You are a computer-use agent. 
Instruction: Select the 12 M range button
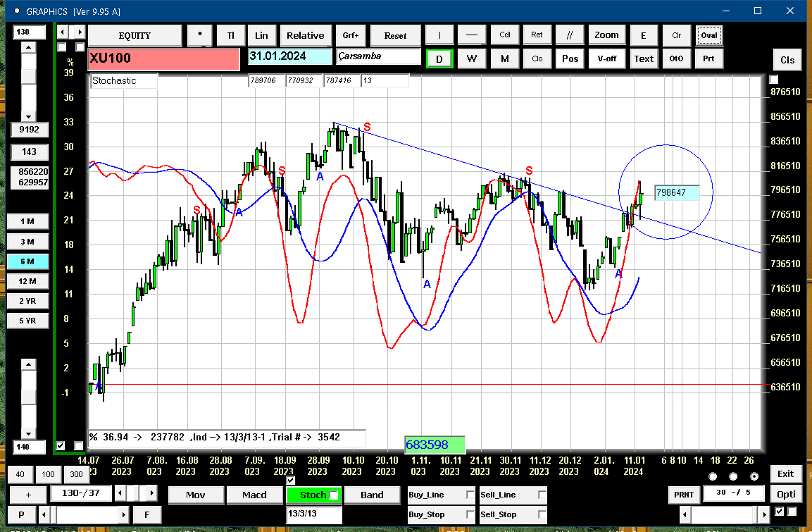pos(27,281)
